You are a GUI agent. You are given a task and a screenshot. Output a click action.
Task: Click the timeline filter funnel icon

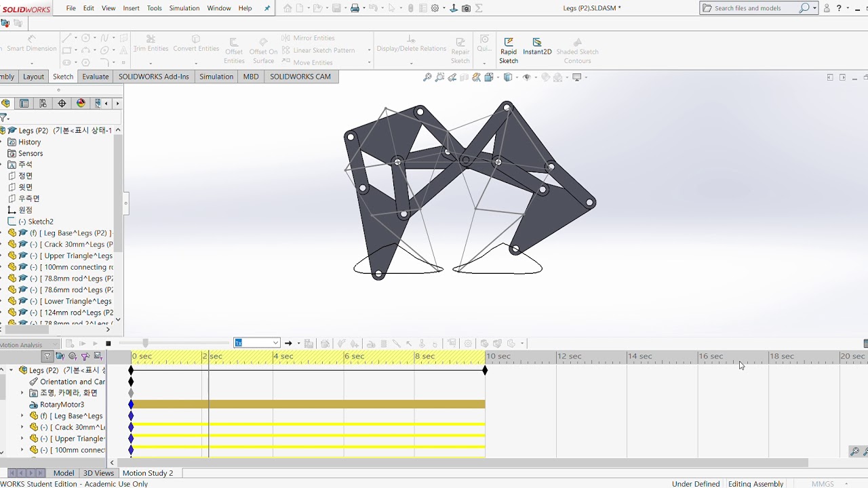[47, 357]
